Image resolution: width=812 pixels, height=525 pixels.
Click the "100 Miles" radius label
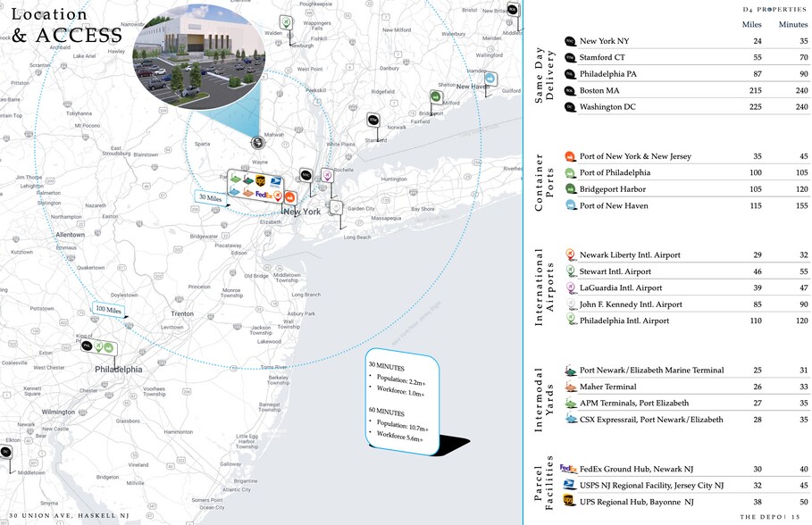[x=107, y=311]
